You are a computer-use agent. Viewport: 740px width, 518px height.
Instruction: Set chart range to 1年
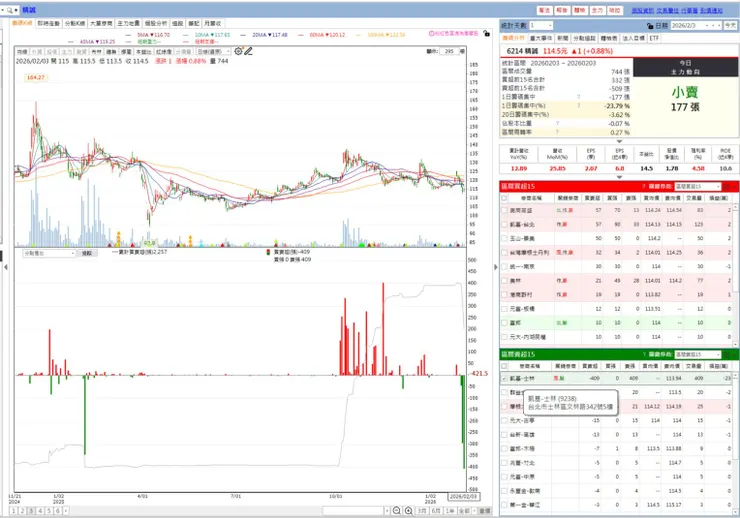point(450,511)
